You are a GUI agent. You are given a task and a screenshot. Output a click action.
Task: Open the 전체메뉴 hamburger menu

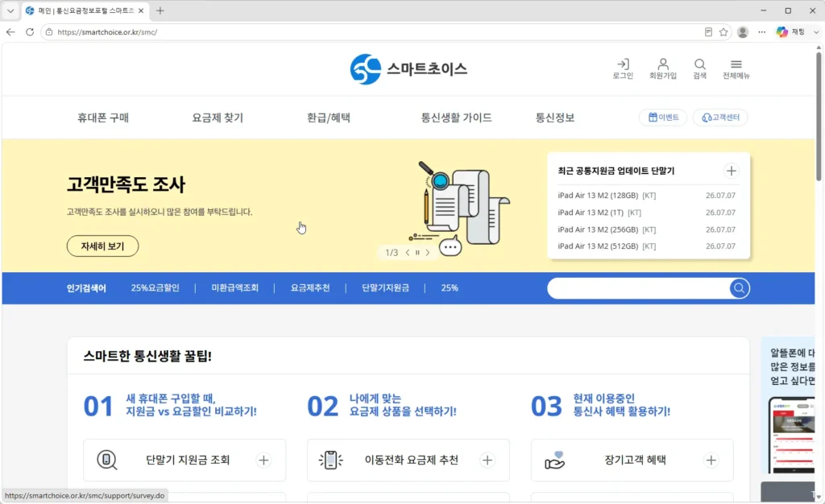(736, 69)
